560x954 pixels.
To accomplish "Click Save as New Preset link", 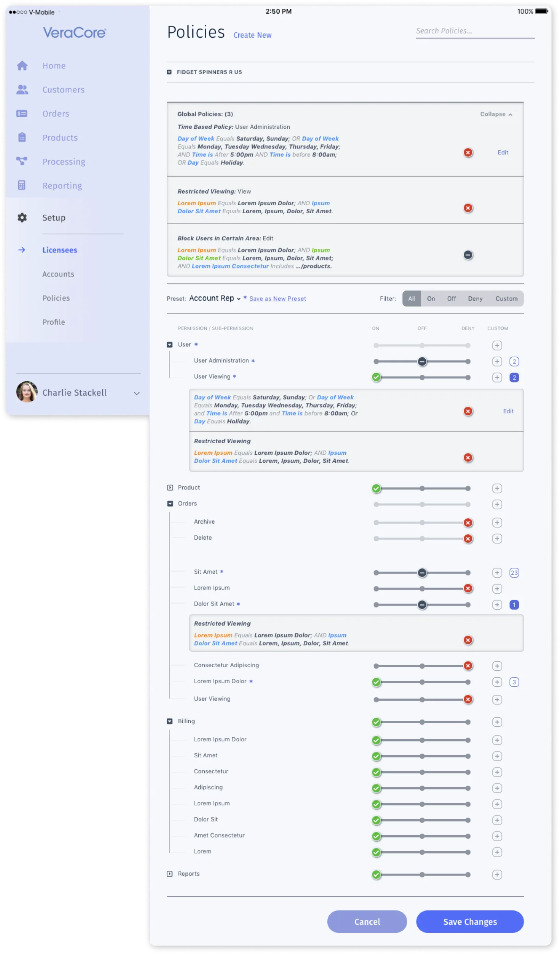I will point(277,299).
